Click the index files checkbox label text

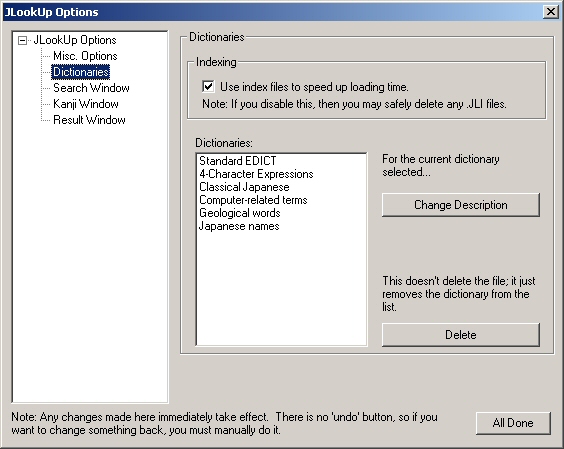314,87
